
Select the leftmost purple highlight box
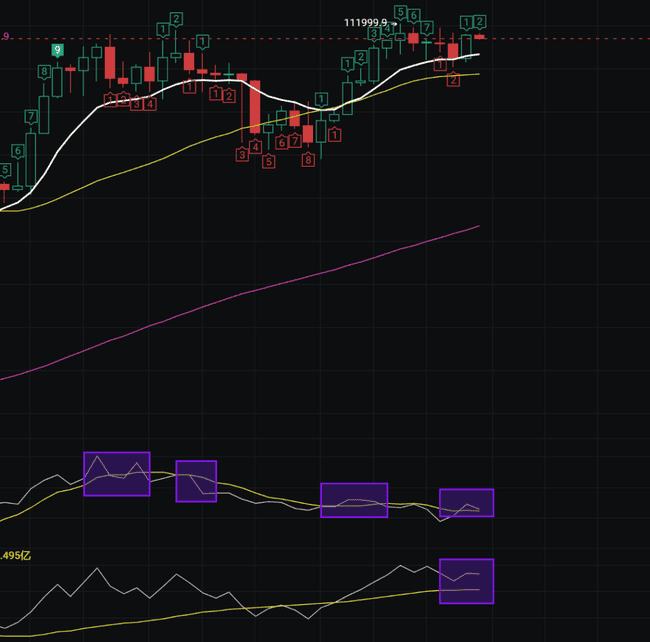[116, 474]
